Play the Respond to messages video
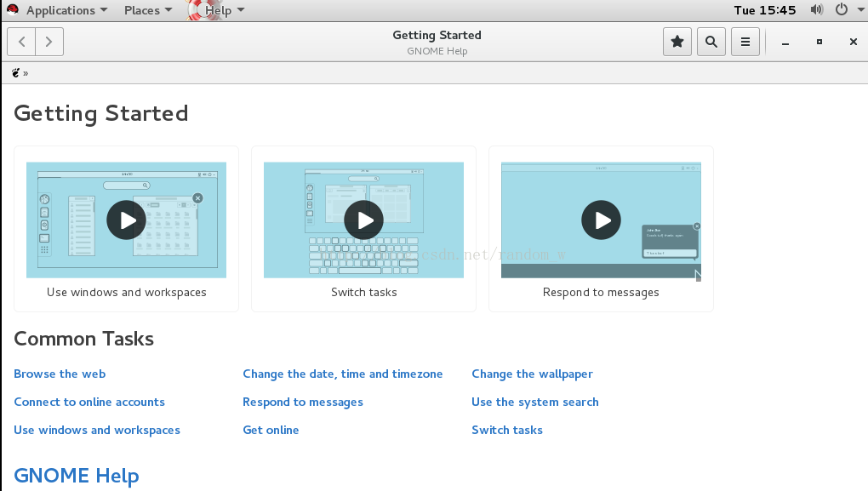Image resolution: width=868 pixels, height=491 pixels. 601,220
